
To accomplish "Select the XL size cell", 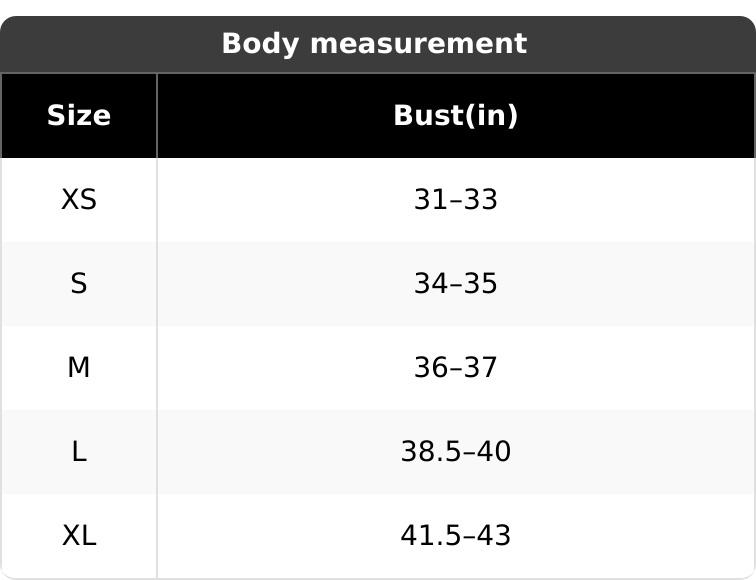I will coord(79,536).
